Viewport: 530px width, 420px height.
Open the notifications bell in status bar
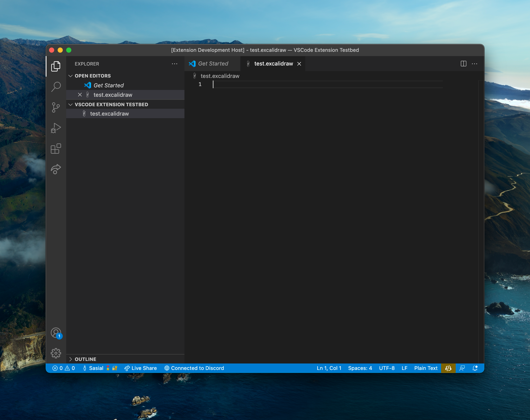[x=475, y=368]
